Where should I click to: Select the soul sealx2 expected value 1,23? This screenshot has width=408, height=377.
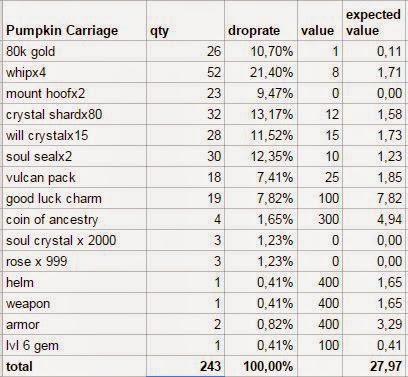pos(373,156)
